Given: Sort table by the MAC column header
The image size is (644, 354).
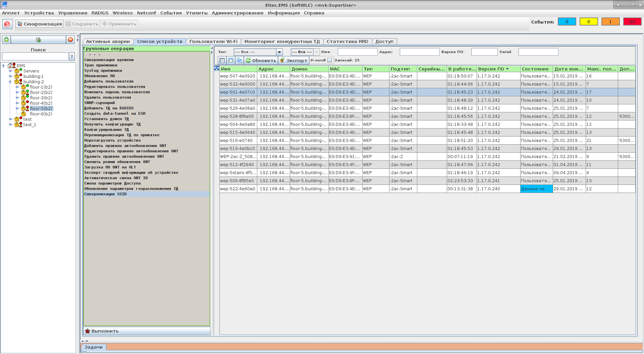Looking at the screenshot, I should pyautogui.click(x=345, y=69).
